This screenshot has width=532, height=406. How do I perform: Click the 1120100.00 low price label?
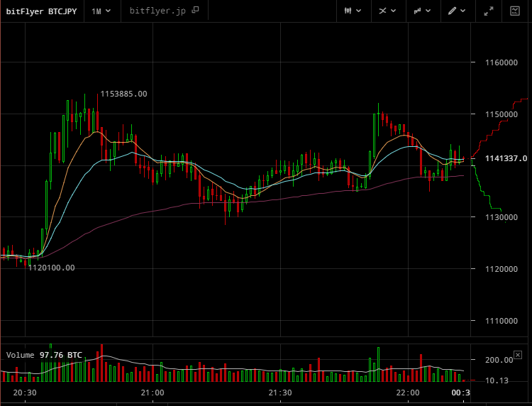coord(51,268)
